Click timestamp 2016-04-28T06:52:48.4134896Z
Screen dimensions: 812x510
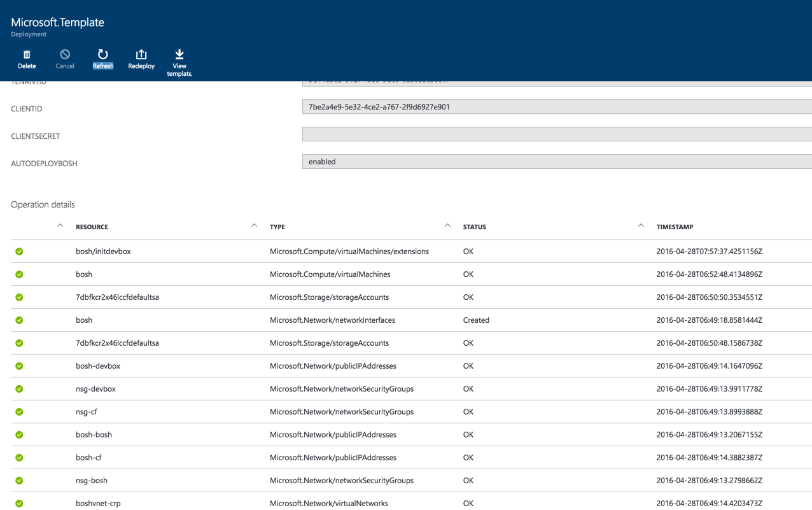point(710,274)
